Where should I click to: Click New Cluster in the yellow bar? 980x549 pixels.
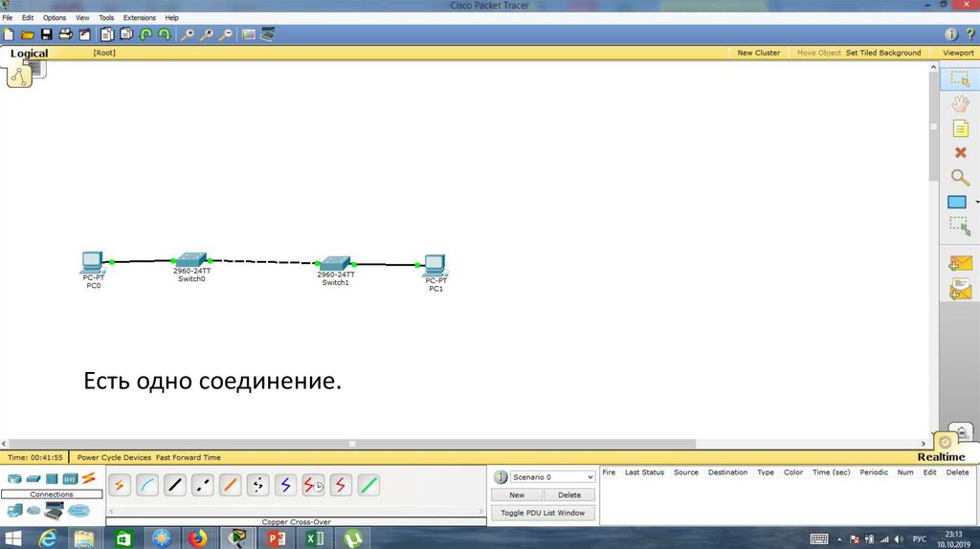(759, 53)
